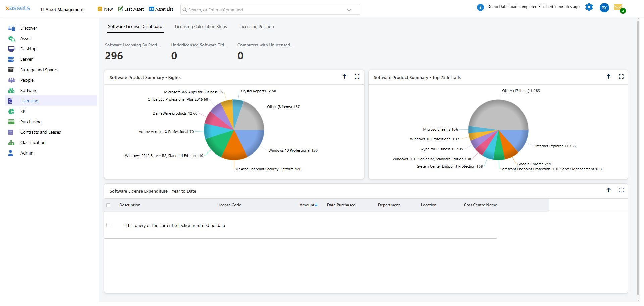This screenshot has width=644, height=306.
Task: Open the KPI pie chart icon
Action: [11, 111]
